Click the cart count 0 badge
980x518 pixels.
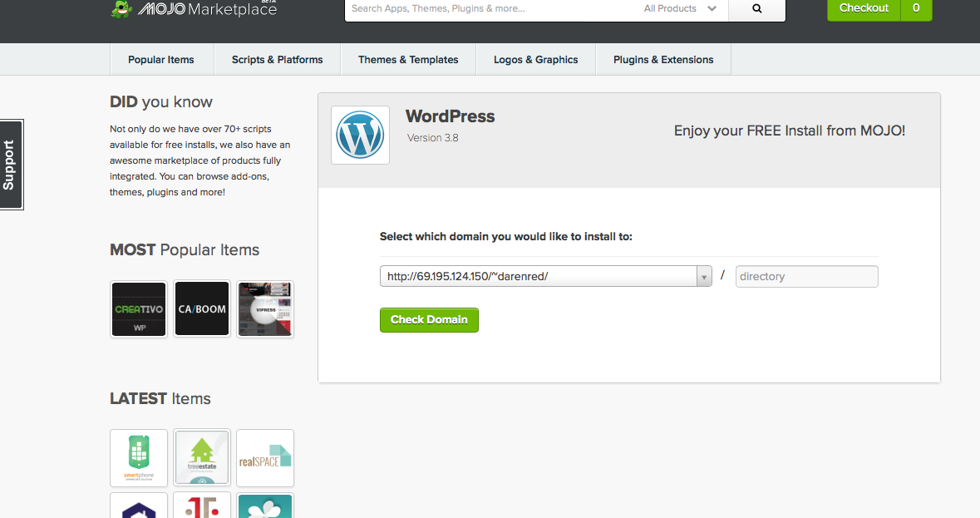(916, 9)
